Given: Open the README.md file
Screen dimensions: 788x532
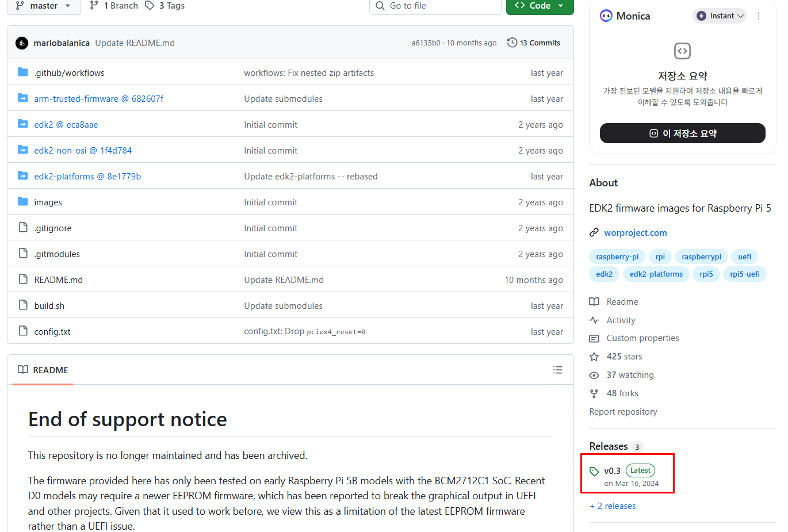Looking at the screenshot, I should pos(58,280).
